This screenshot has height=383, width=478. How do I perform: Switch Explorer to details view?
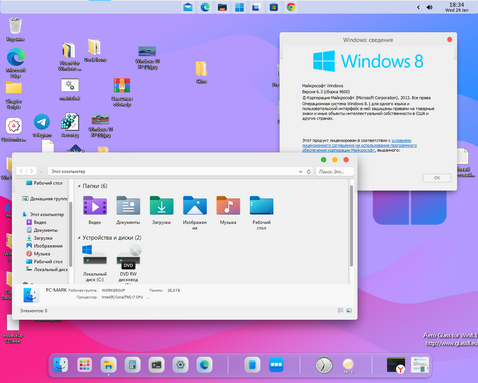(340, 310)
